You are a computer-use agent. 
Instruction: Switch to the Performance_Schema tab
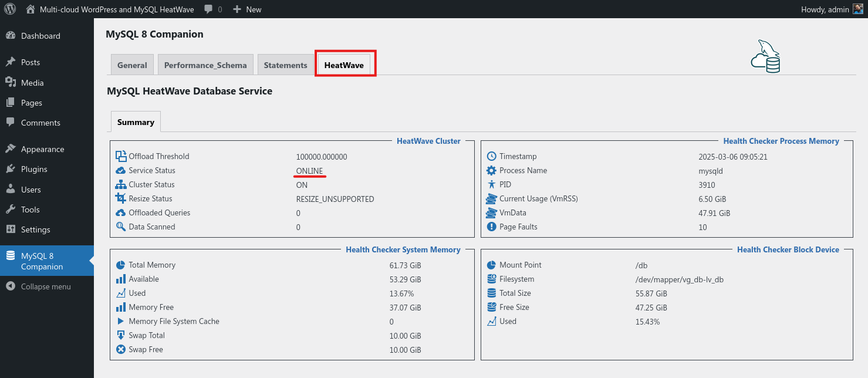point(205,65)
